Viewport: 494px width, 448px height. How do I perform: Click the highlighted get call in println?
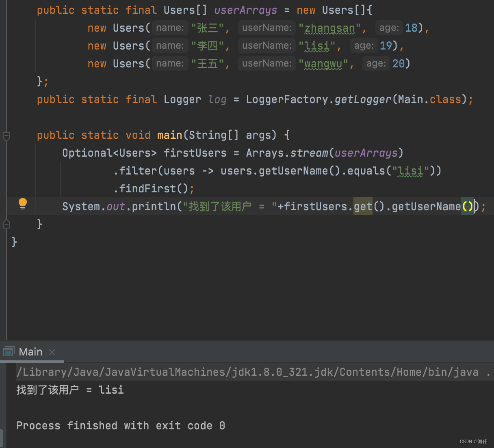point(363,207)
